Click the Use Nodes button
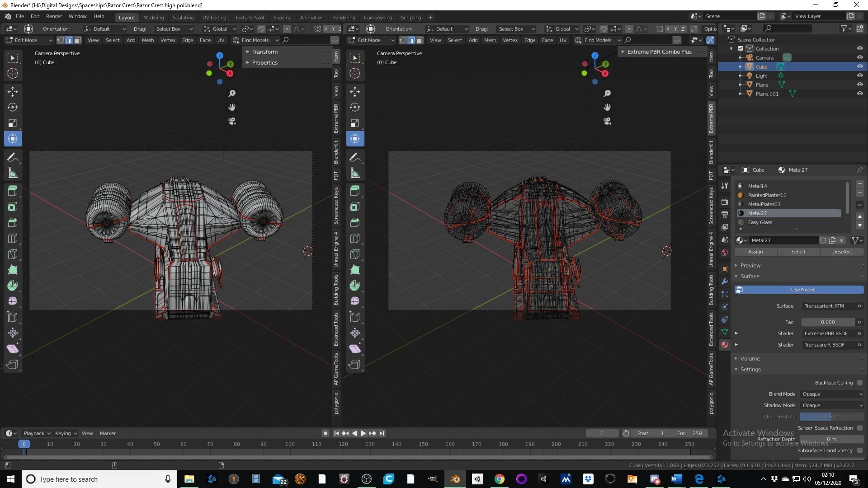 coord(799,290)
